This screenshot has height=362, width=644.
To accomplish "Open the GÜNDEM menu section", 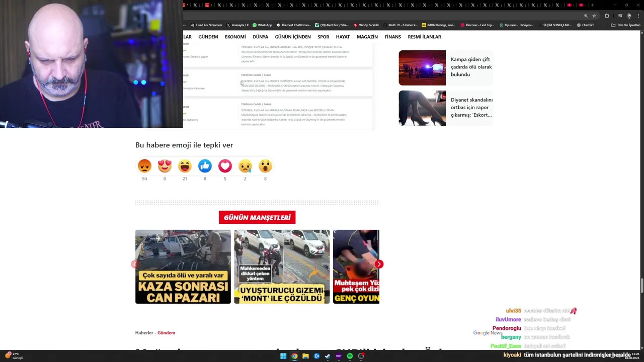I will (208, 37).
